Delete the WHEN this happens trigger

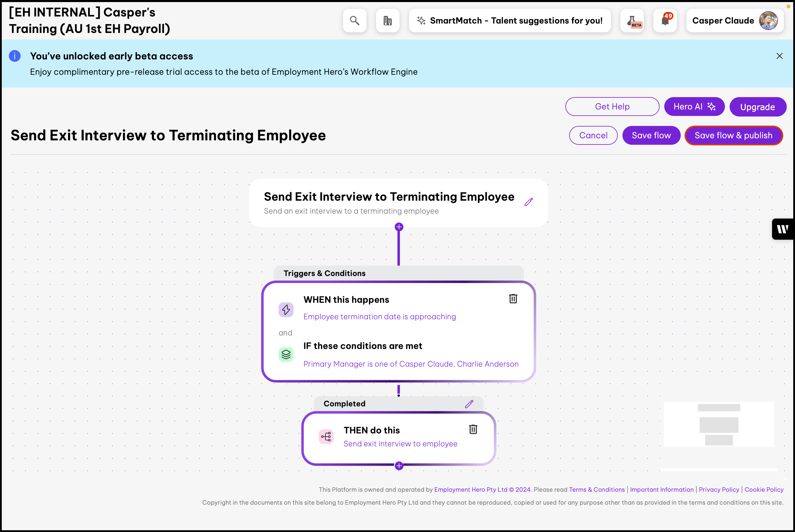(513, 299)
